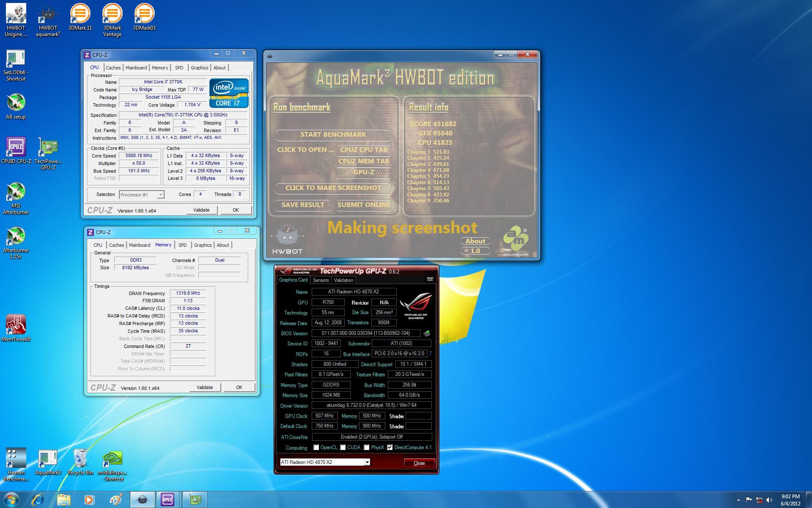Click SAVE RESULT in AquaMark
Viewport: 812px width, 508px height.
click(x=303, y=205)
